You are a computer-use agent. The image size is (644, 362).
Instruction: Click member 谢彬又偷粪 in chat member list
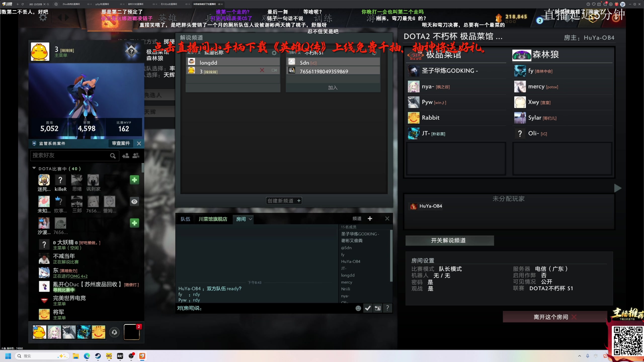tap(352, 241)
